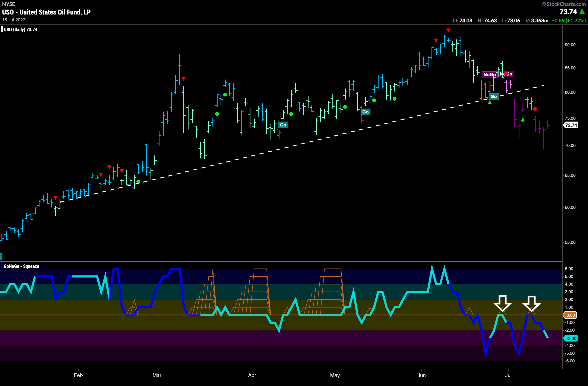The height and width of the screenshot is (386, 588).
Task: Click the green triangle near 75.00 in July
Action: coord(522,120)
